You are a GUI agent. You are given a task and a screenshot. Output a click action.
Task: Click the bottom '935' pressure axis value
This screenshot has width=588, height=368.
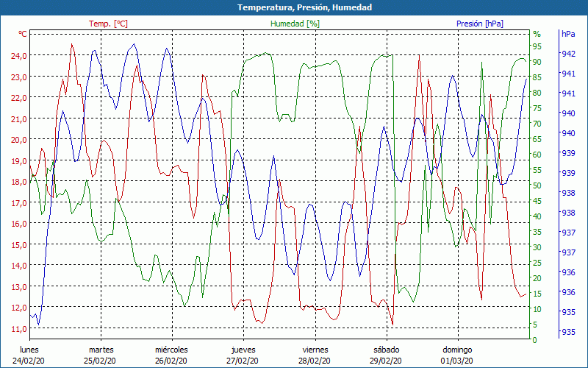coord(568,332)
